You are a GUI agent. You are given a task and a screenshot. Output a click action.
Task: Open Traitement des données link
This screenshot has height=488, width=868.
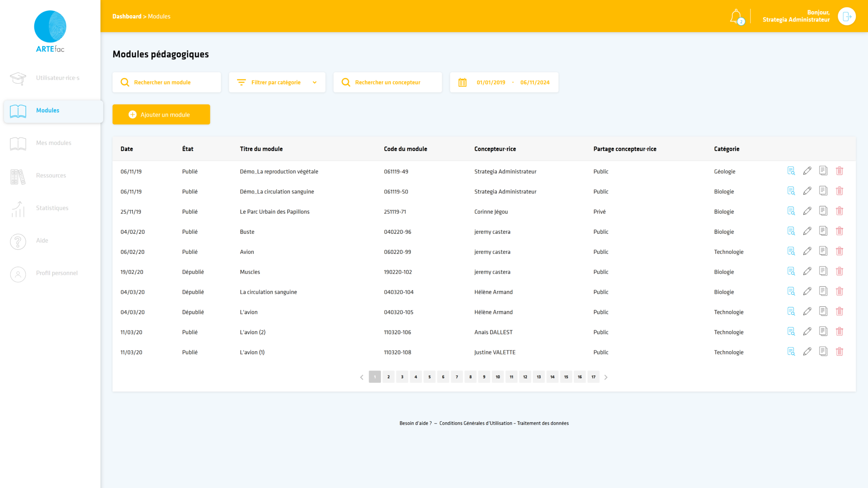(x=543, y=423)
